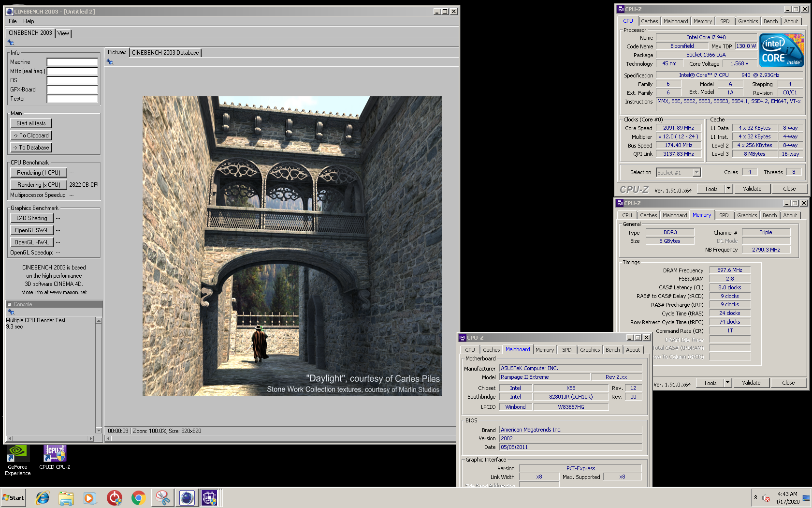Screen dimensions: 812x508
Task: Click the pin icon in the Console panel
Action: pos(11,312)
